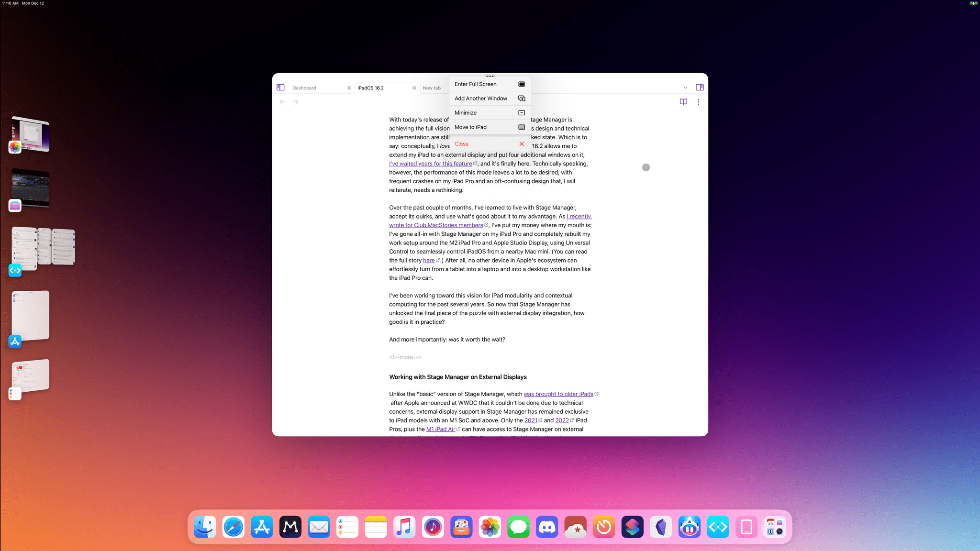Close the iPadOS 16.2 tab
Viewport: 980px width, 551px height.
coord(414,88)
